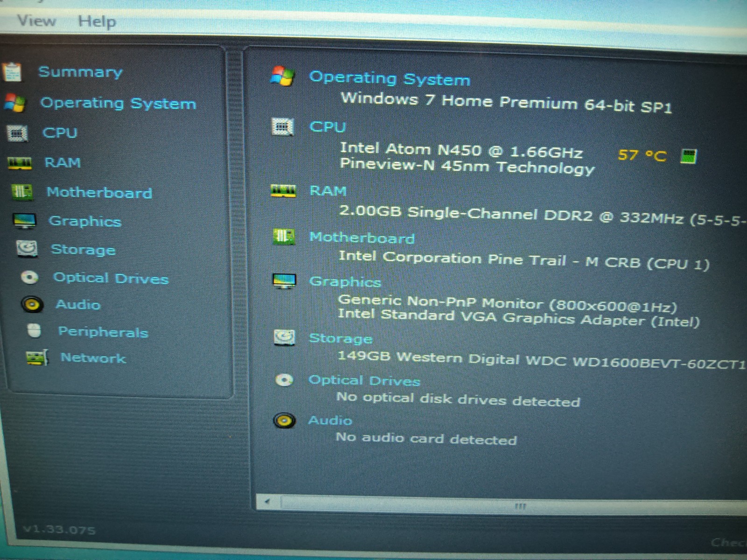The width and height of the screenshot is (747, 560).
Task: Open the Audio heading link in summary
Action: click(330, 420)
